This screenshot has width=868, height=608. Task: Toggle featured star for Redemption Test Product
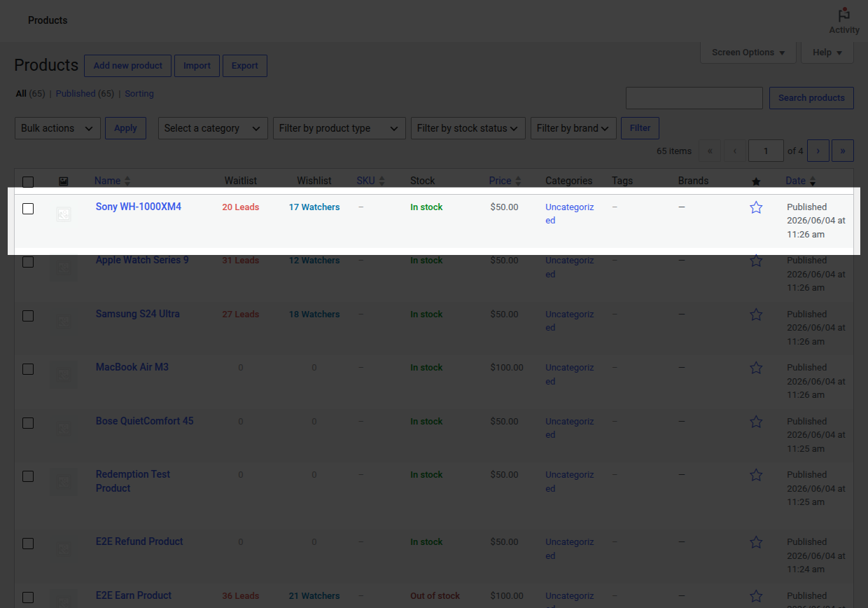[756, 475]
